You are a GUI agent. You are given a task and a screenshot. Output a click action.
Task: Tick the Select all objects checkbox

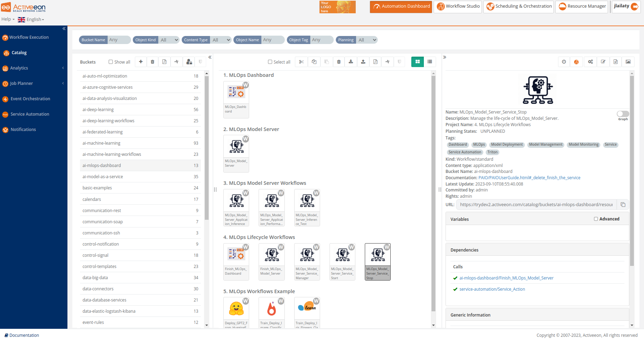coord(270,62)
